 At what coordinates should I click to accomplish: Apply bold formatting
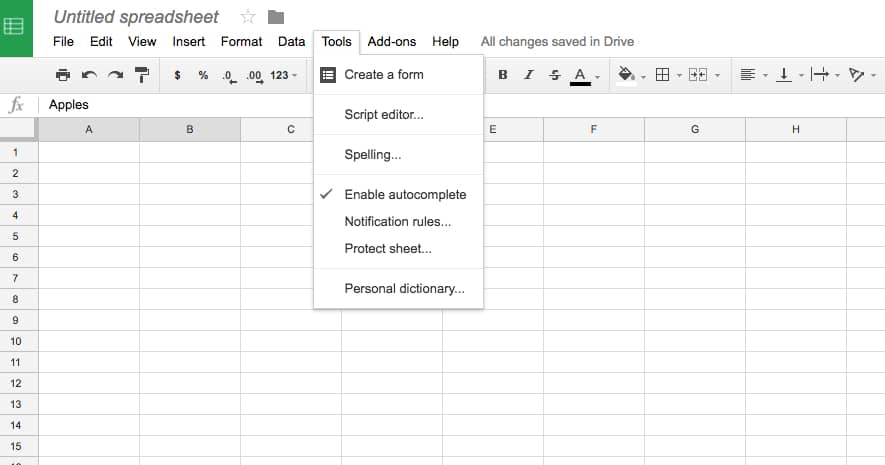[502, 75]
